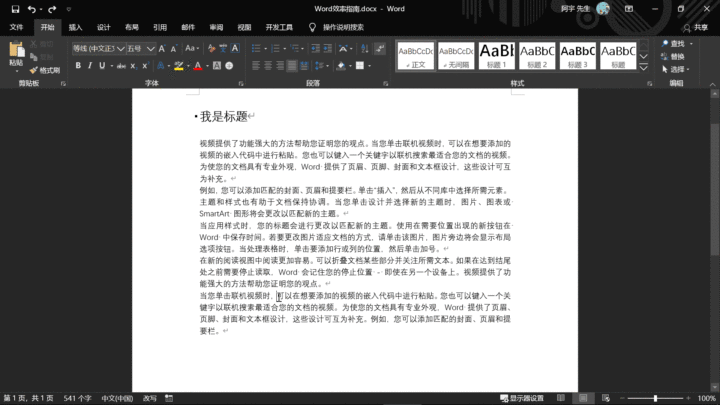Click the yellow text highlight color button
Screen dimensions: 720x405
point(179,66)
